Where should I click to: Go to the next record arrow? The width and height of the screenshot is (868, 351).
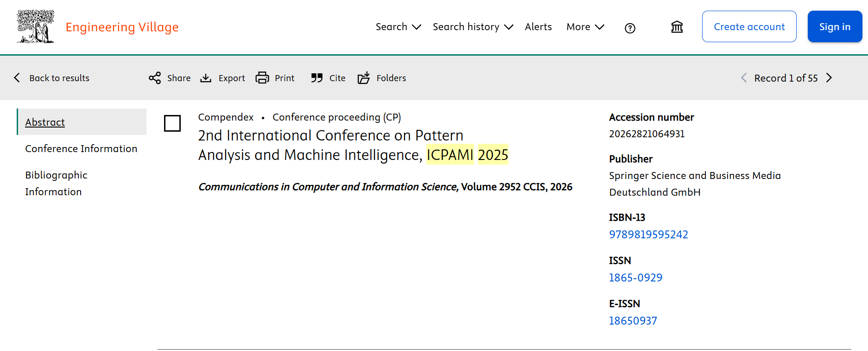pyautogui.click(x=829, y=78)
